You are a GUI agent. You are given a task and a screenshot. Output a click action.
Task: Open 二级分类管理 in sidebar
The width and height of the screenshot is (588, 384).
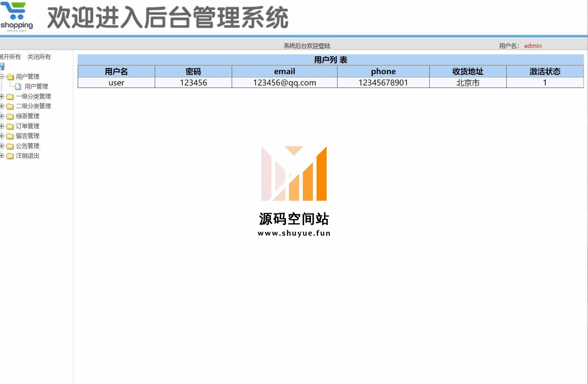coord(33,106)
